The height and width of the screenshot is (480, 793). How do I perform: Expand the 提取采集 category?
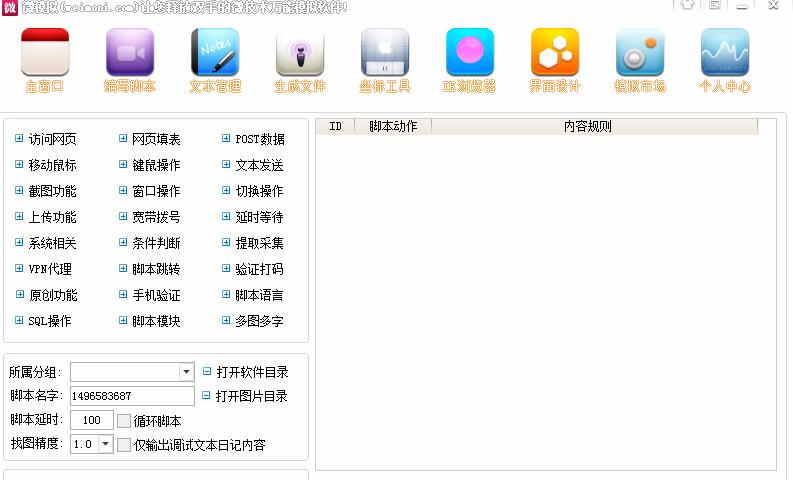pos(226,242)
